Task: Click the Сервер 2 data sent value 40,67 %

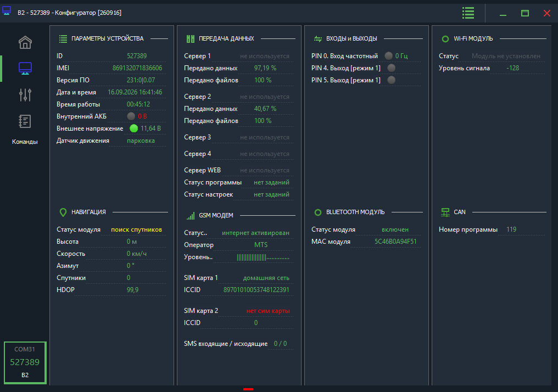Action: [265, 109]
